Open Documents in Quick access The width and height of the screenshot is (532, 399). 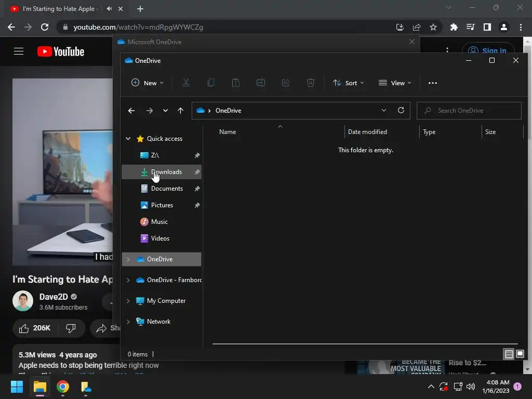[162, 188]
